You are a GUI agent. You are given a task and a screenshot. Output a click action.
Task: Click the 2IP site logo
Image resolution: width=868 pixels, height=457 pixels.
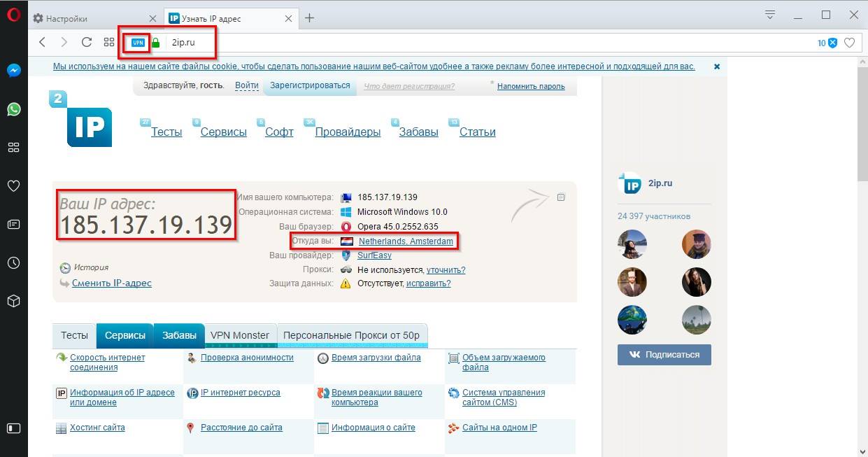pyautogui.click(x=81, y=119)
